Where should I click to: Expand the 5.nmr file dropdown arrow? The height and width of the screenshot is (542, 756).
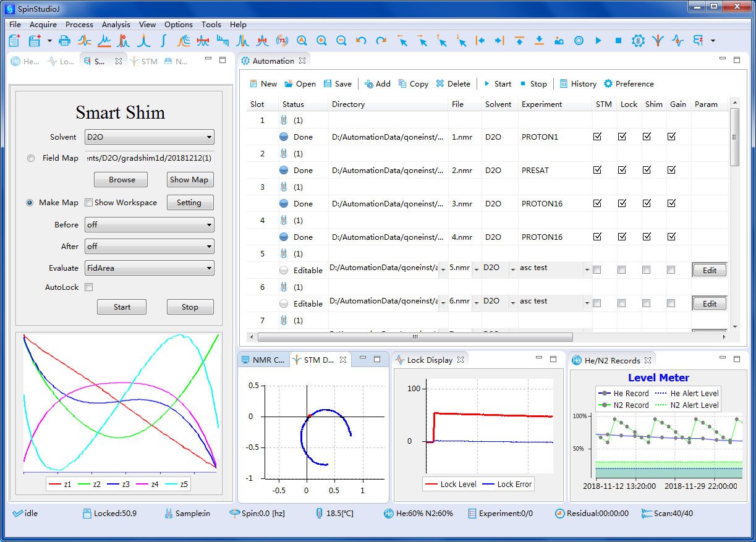pos(476,270)
